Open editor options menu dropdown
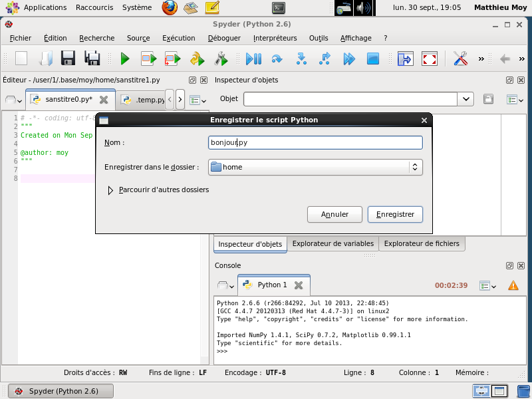Viewport: 532px width, 399px height. (x=198, y=100)
